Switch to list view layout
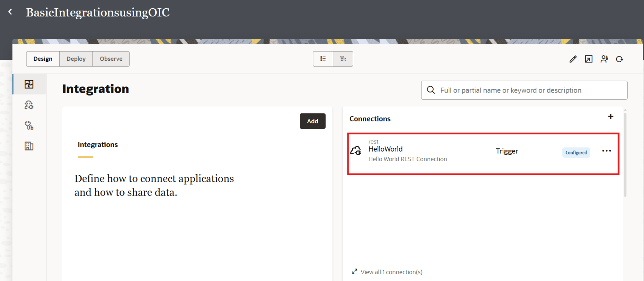Viewport: 644px width, 281px height. 323,59
